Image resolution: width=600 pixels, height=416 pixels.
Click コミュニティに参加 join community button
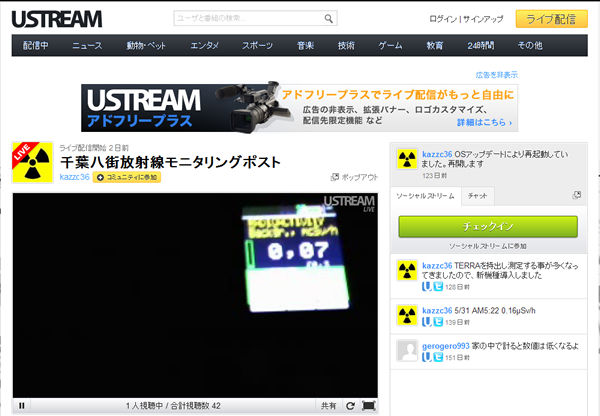[x=127, y=177]
